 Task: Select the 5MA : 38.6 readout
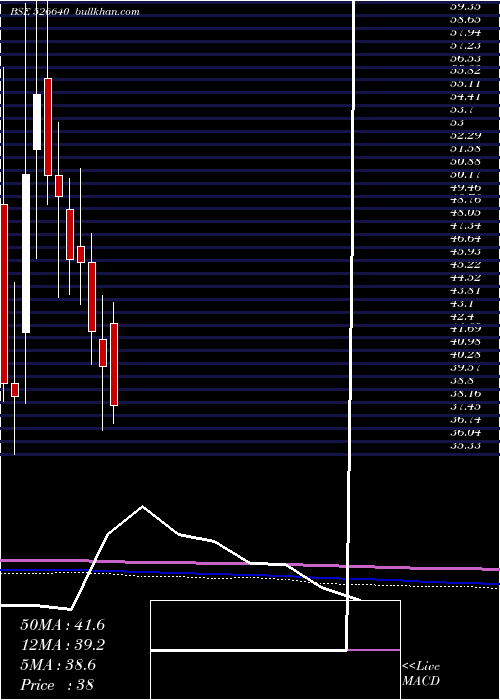click(x=58, y=665)
